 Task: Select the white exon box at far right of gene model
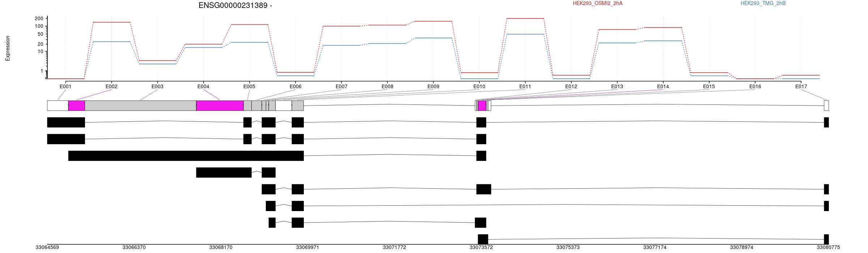point(826,106)
